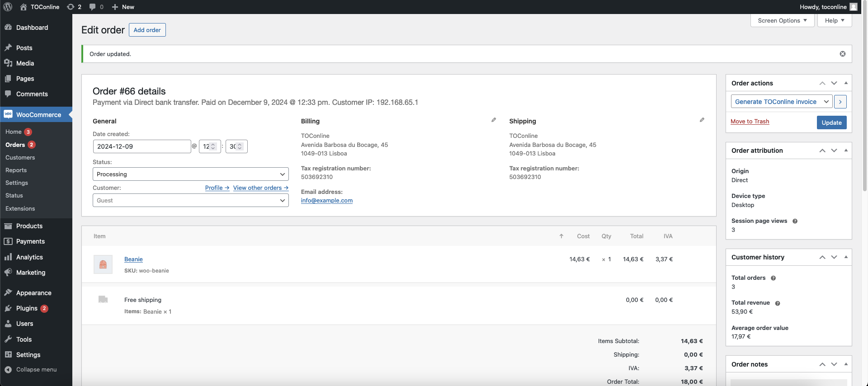
Task: Click the Beanie product thumbnail
Action: (103, 264)
